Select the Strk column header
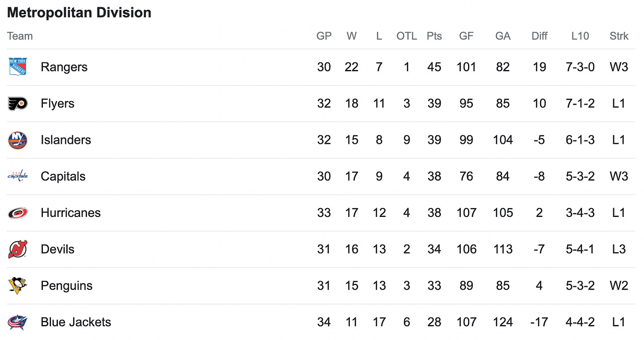 point(619,36)
